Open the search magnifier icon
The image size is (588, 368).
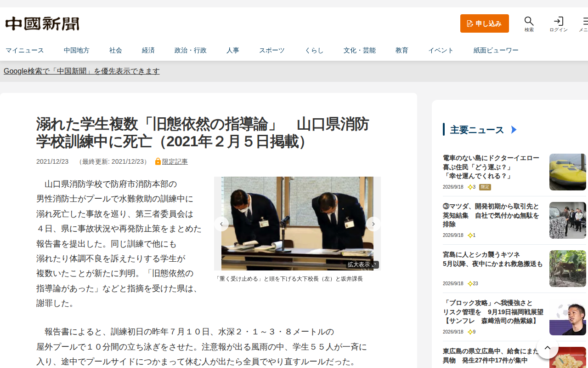[529, 21]
